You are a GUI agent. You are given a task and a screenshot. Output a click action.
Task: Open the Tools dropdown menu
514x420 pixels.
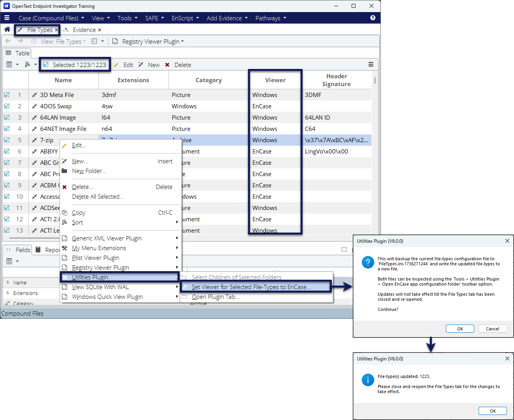pos(127,18)
